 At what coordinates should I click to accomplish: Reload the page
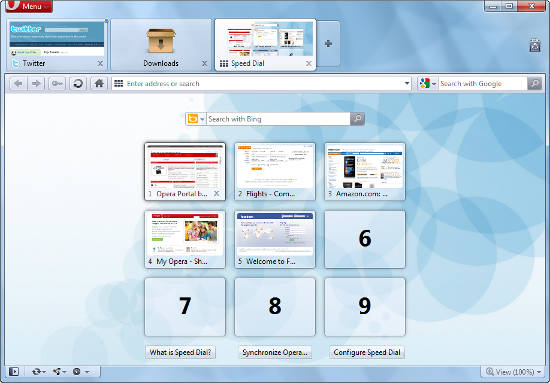(78, 84)
